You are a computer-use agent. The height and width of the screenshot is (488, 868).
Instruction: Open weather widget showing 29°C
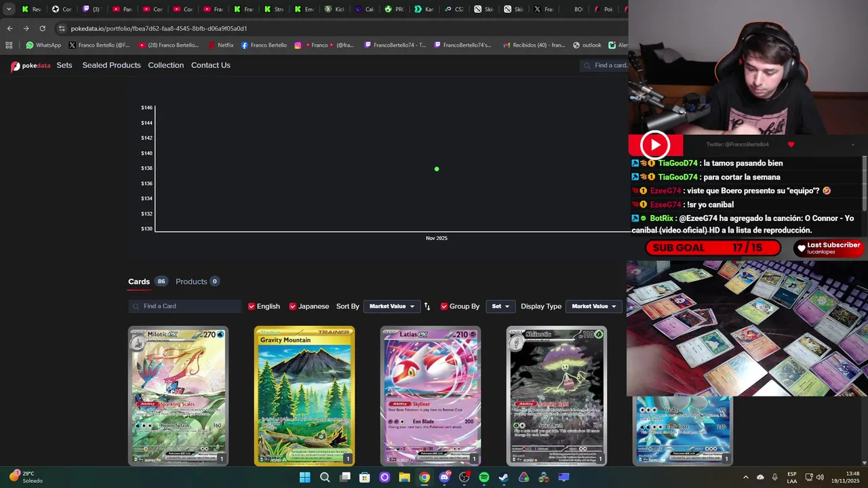26,477
